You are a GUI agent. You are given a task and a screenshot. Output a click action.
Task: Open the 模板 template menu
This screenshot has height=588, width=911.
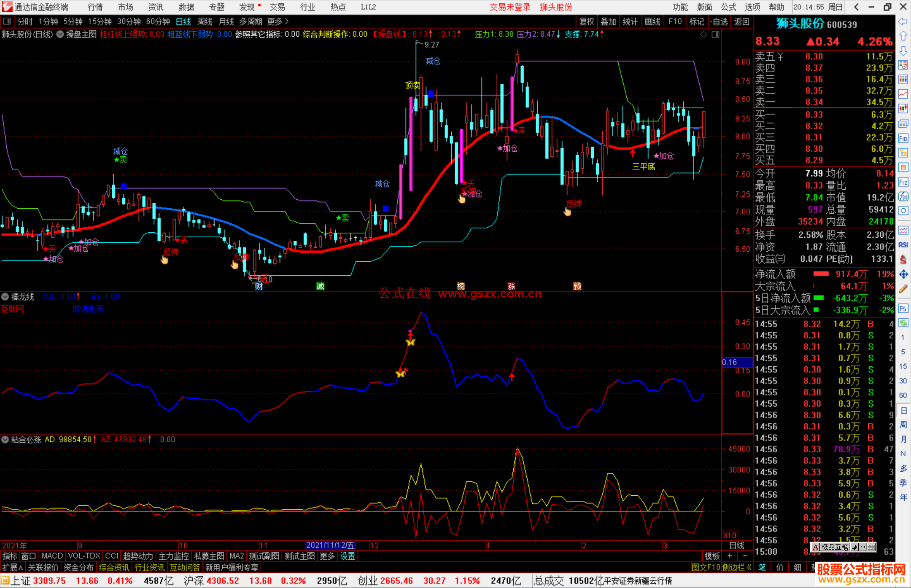point(712,556)
